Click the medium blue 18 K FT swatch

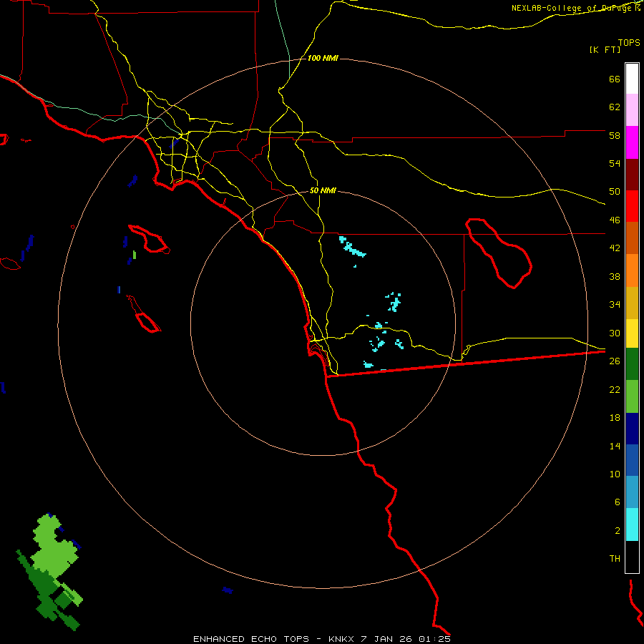pyautogui.click(x=632, y=460)
